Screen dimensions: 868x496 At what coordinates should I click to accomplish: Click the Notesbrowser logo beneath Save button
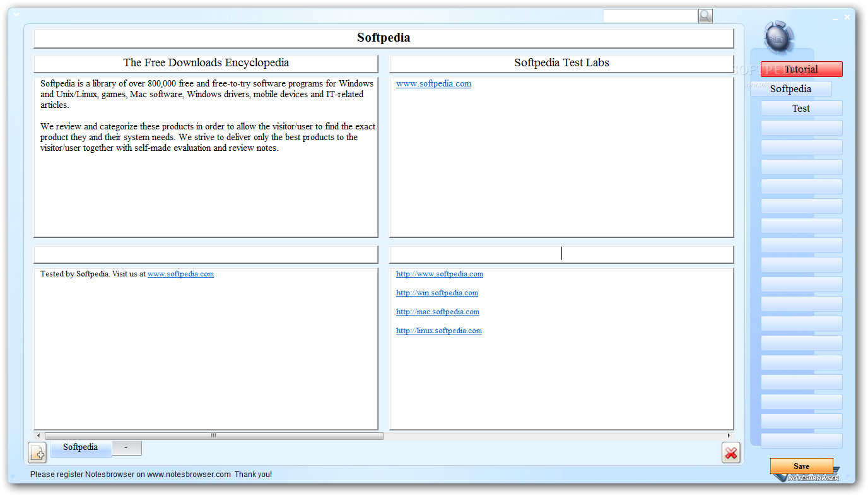[x=812, y=478]
